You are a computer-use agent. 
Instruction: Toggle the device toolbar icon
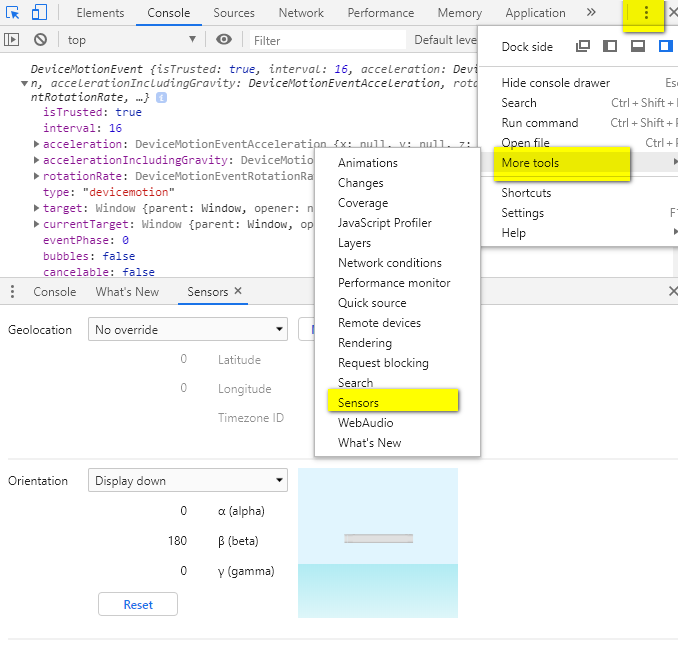click(x=39, y=12)
